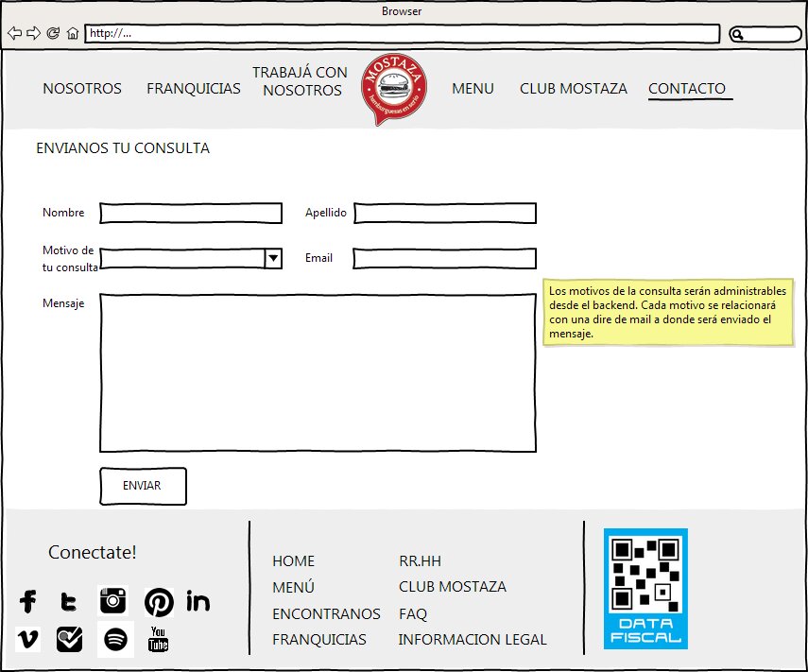The width and height of the screenshot is (808, 672).
Task: Click FAQ footer link
Action: [x=413, y=613]
